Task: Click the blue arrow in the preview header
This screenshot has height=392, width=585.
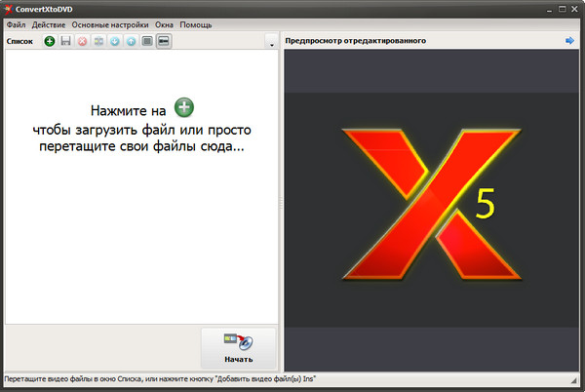Action: 569,41
